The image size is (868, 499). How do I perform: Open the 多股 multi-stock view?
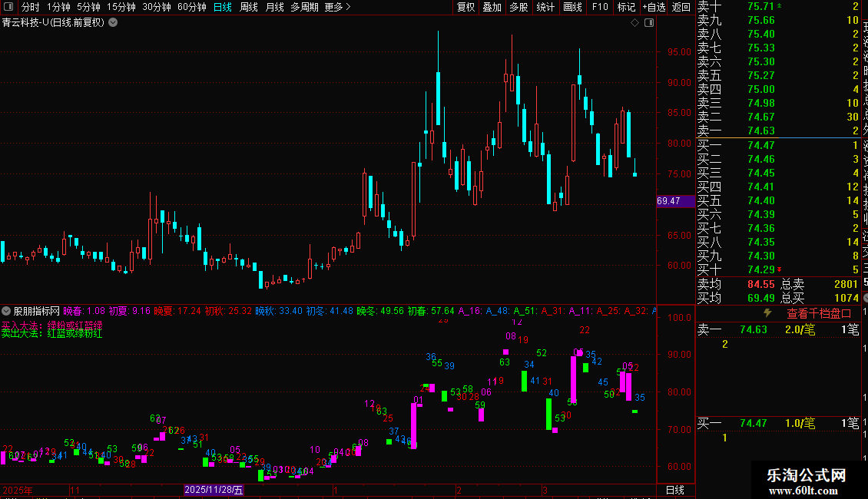518,7
